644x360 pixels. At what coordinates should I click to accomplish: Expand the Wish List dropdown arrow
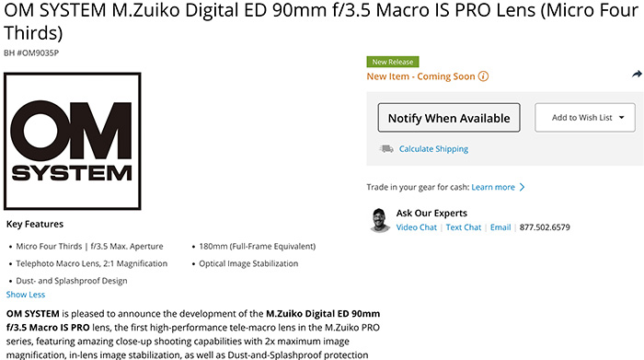[621, 118]
